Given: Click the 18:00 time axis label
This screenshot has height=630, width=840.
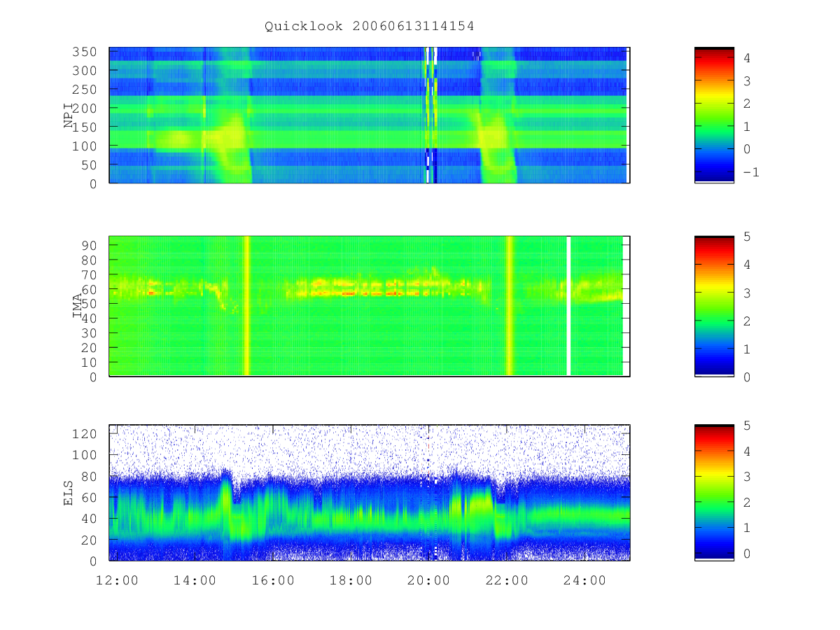Looking at the screenshot, I should [351, 580].
